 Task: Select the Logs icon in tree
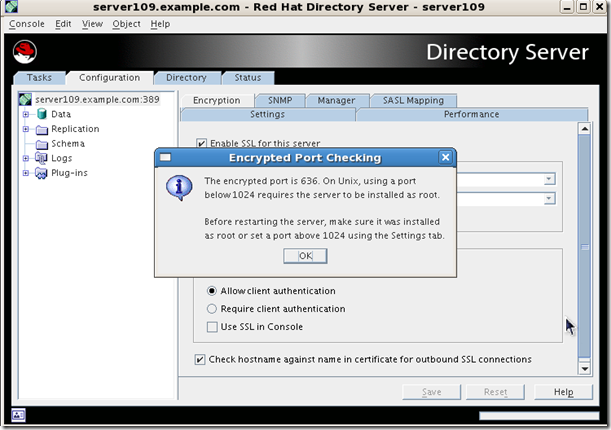pyautogui.click(x=41, y=158)
